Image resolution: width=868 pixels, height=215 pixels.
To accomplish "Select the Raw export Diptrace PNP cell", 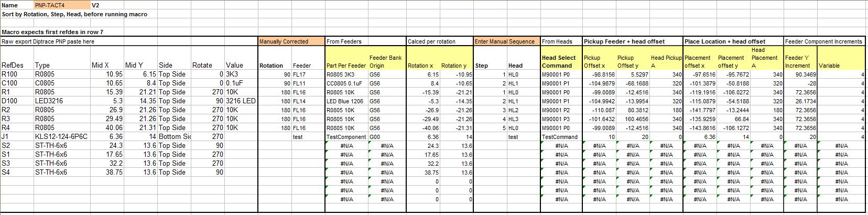I will [x=48, y=41].
